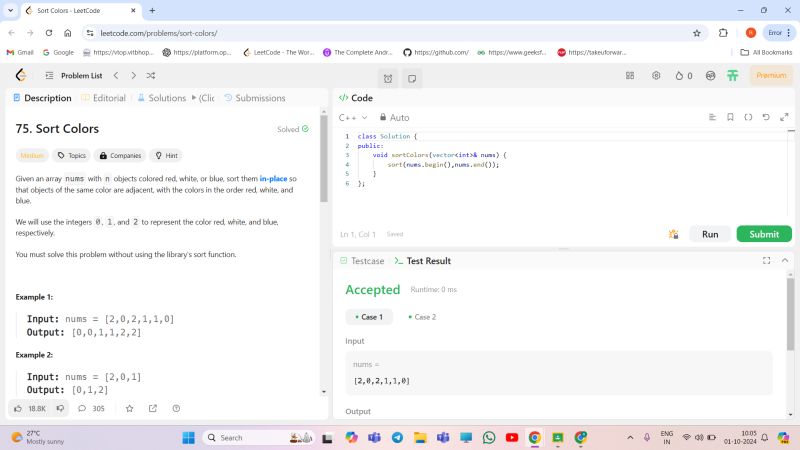Pick a random problem shuffle icon
The width and height of the screenshot is (800, 450).
coord(151,76)
